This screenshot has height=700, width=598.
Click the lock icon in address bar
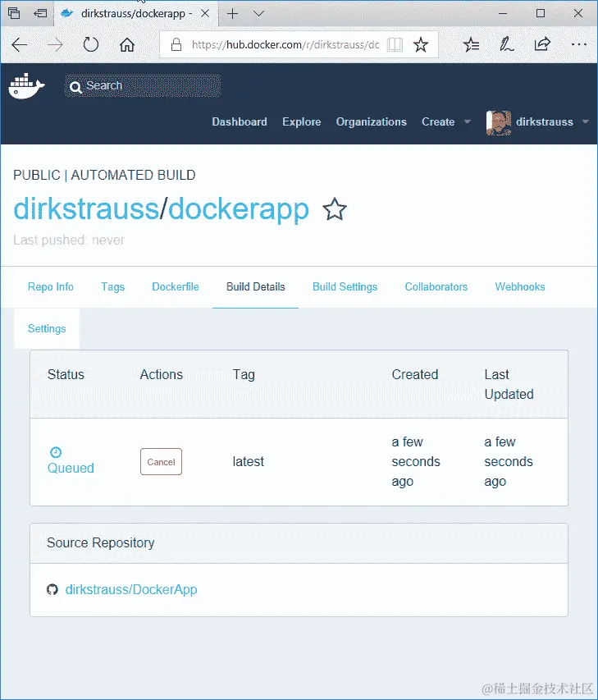tap(176, 44)
